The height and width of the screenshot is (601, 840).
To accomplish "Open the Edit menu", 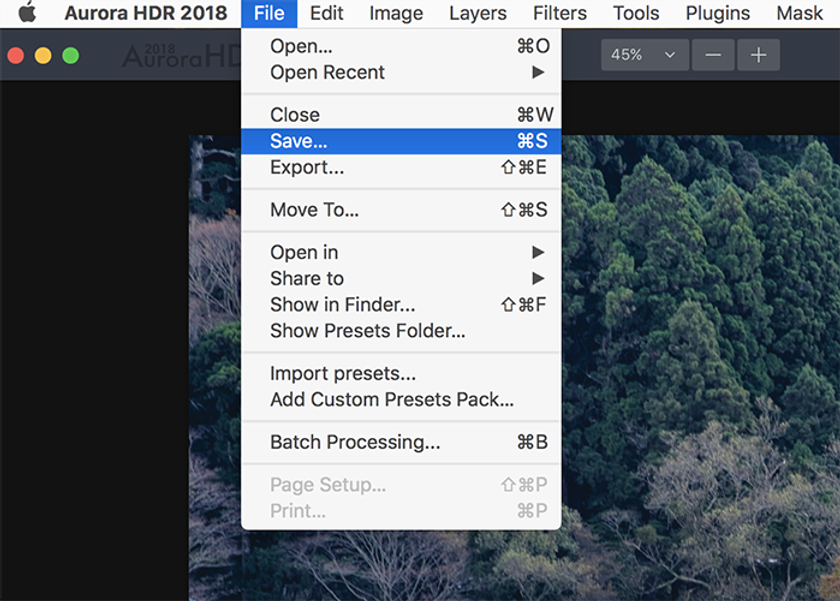I will point(326,13).
